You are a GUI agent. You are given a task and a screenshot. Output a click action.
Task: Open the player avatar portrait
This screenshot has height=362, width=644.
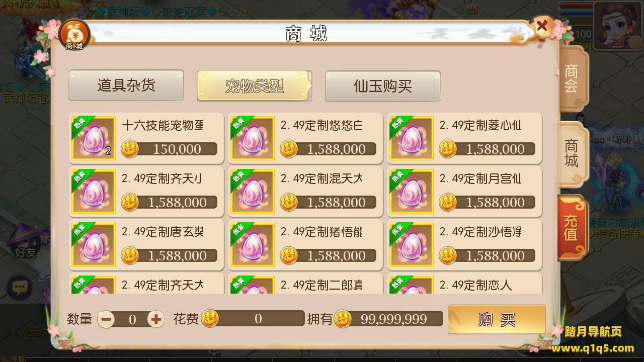coord(617,23)
